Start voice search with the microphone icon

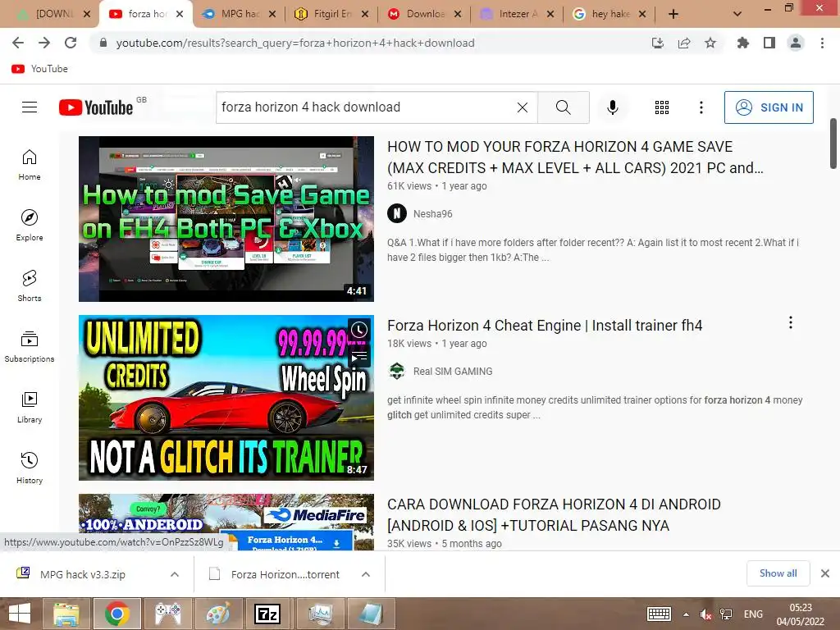pos(612,107)
